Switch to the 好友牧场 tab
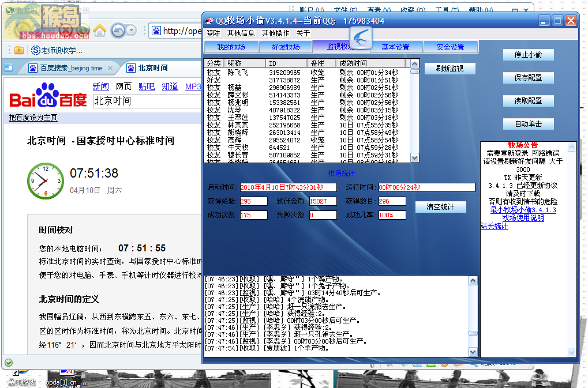Image resolution: width=588 pixels, height=388 pixels. (x=286, y=47)
